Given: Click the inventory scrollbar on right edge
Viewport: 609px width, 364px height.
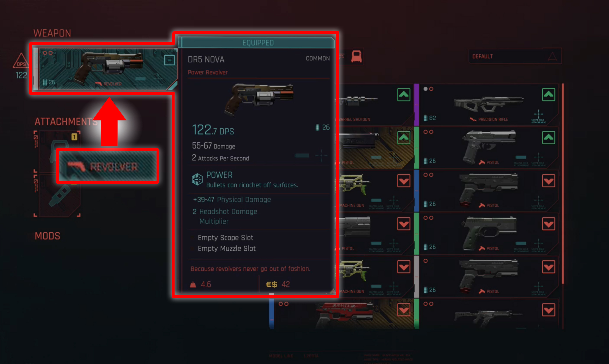Looking at the screenshot, I should [x=563, y=184].
